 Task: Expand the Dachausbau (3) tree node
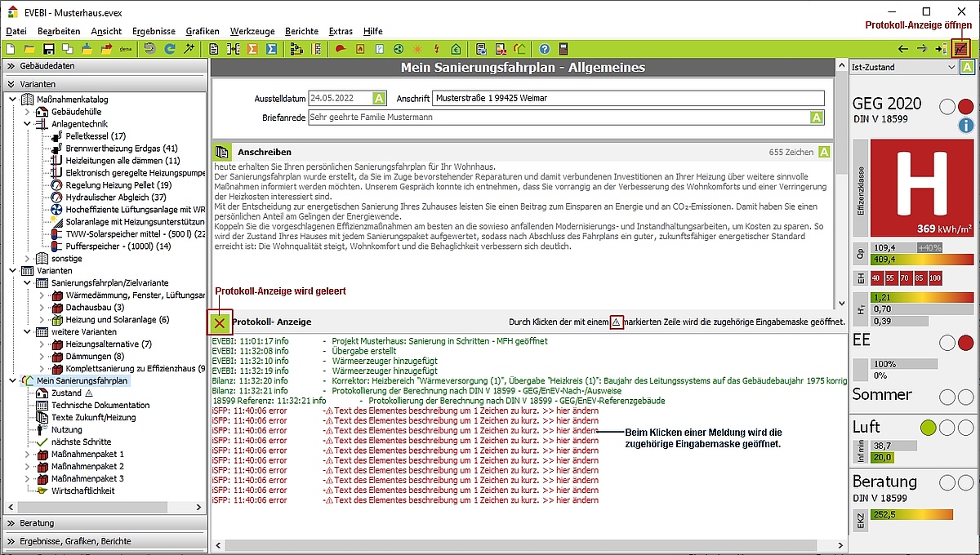pyautogui.click(x=42, y=307)
